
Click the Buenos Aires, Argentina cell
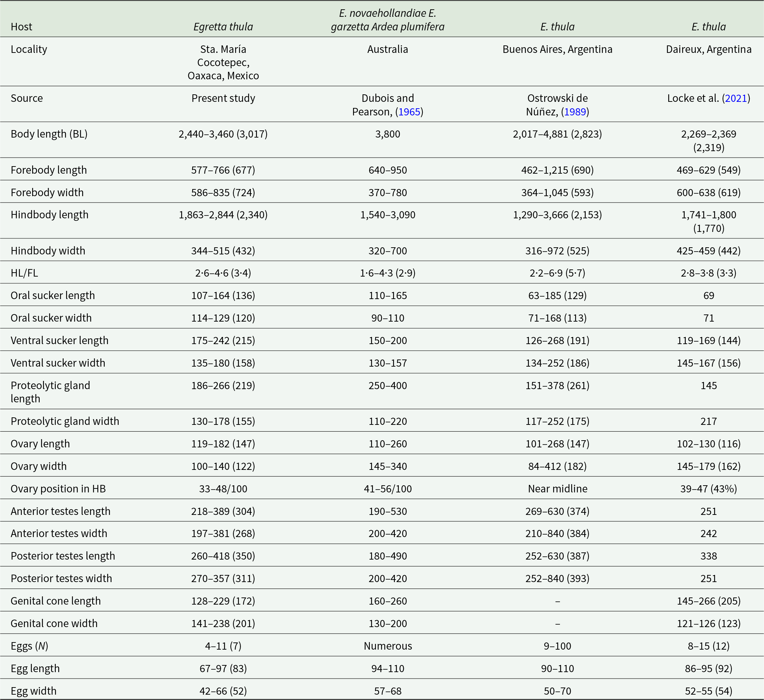click(557, 49)
